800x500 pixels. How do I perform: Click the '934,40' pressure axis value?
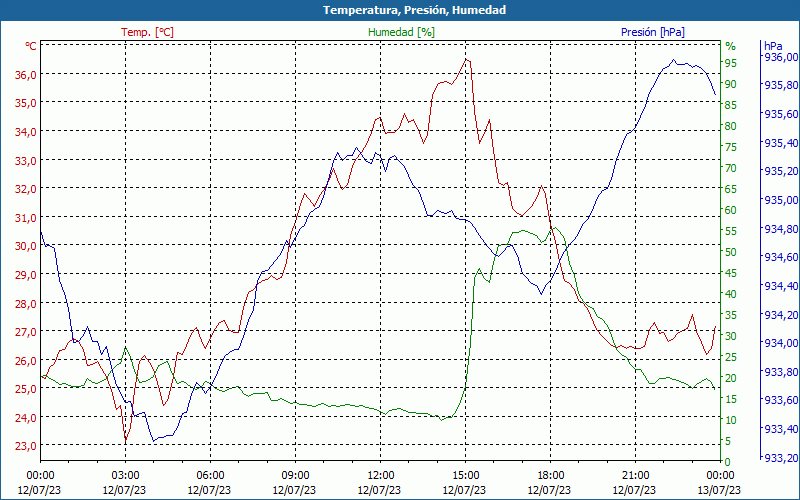click(779, 286)
